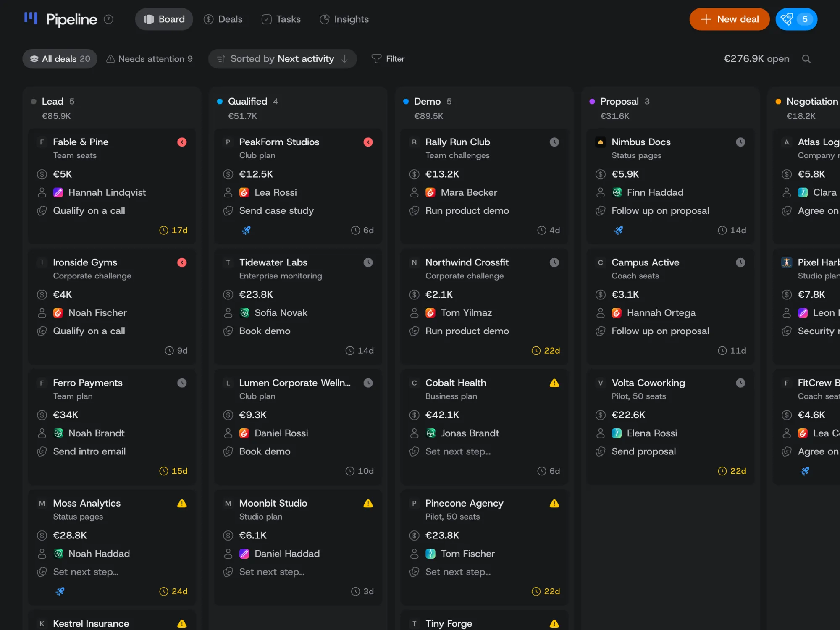Click Set next step on Cobalt Health
This screenshot has width=840, height=630.
[x=458, y=451]
